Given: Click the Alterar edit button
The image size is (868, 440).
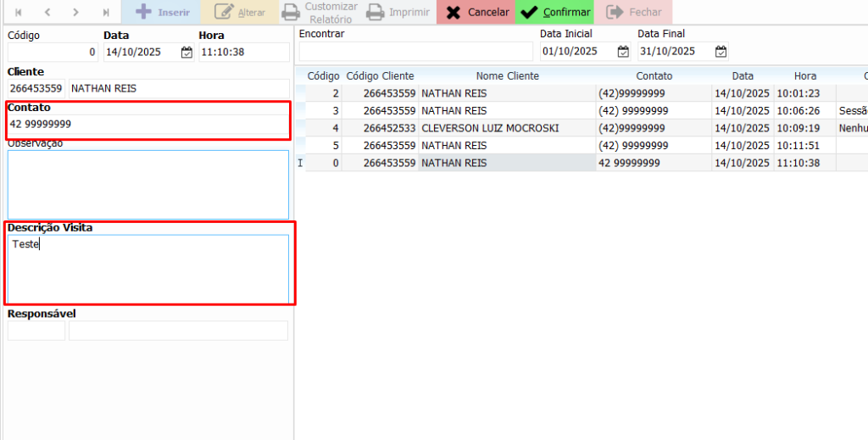Looking at the screenshot, I should 240,13.
